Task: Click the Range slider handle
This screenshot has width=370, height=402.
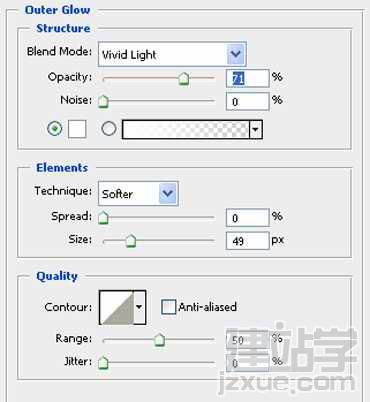Action: (x=160, y=340)
